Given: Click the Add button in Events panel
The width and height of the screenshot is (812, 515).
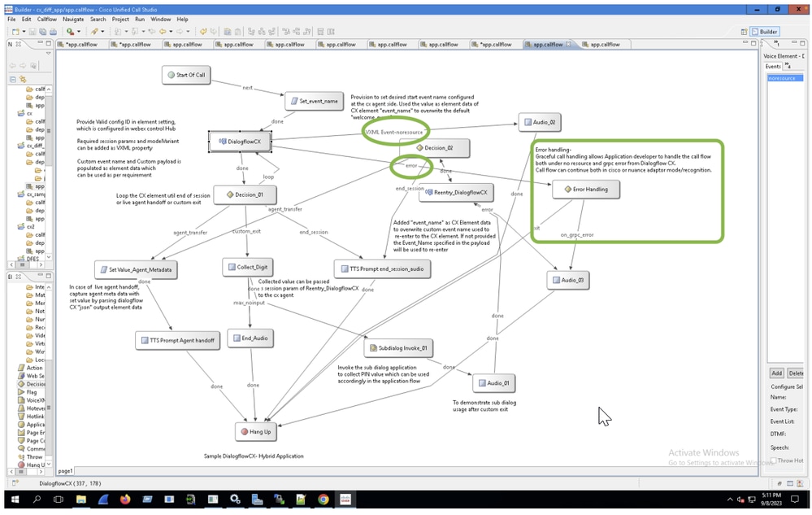Looking at the screenshot, I should tap(776, 373).
